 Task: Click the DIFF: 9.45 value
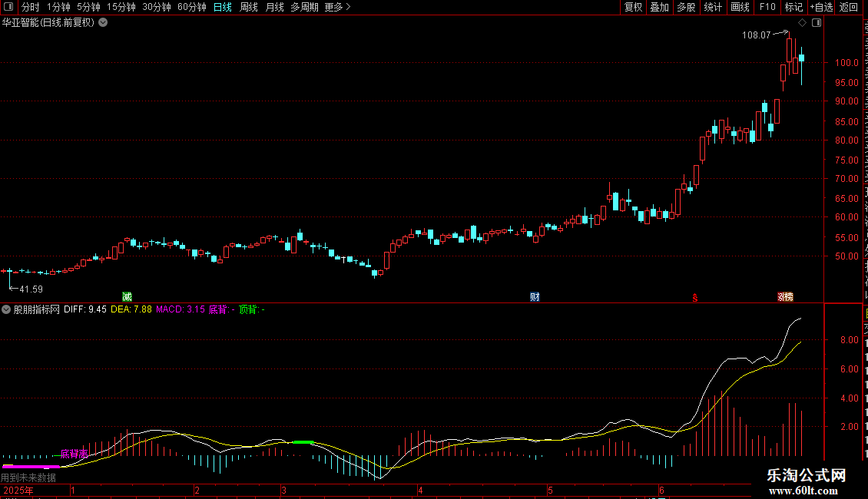click(85, 310)
